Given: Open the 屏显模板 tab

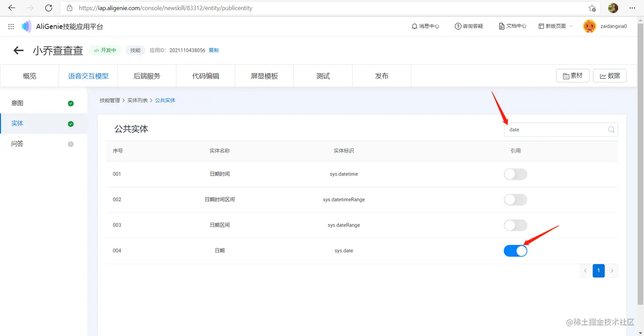Looking at the screenshot, I should point(264,76).
